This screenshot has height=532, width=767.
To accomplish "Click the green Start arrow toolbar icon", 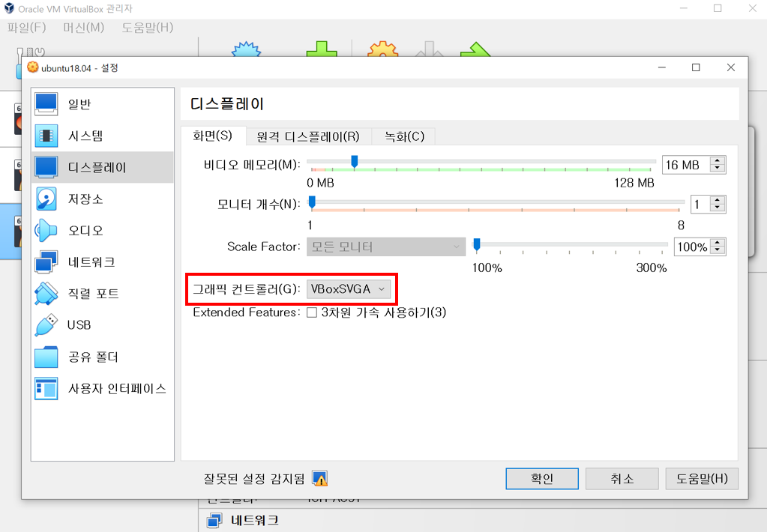I will 475,49.
